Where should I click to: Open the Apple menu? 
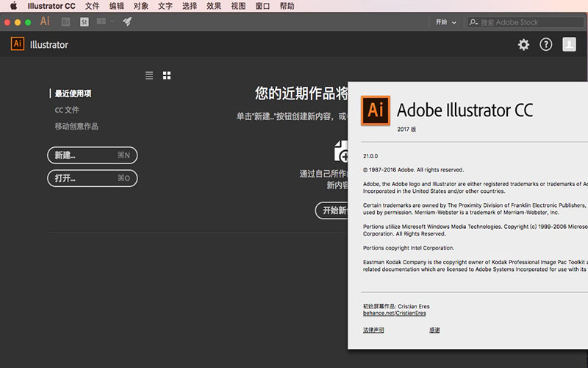point(13,6)
